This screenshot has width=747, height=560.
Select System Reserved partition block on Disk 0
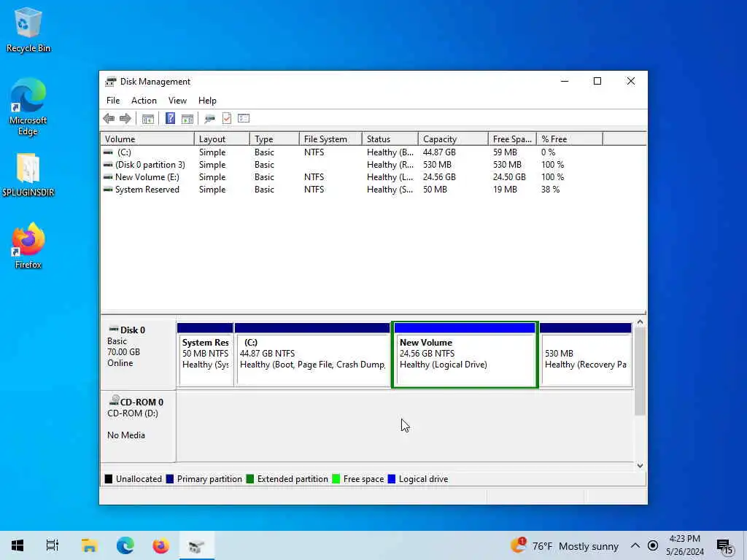click(x=205, y=355)
